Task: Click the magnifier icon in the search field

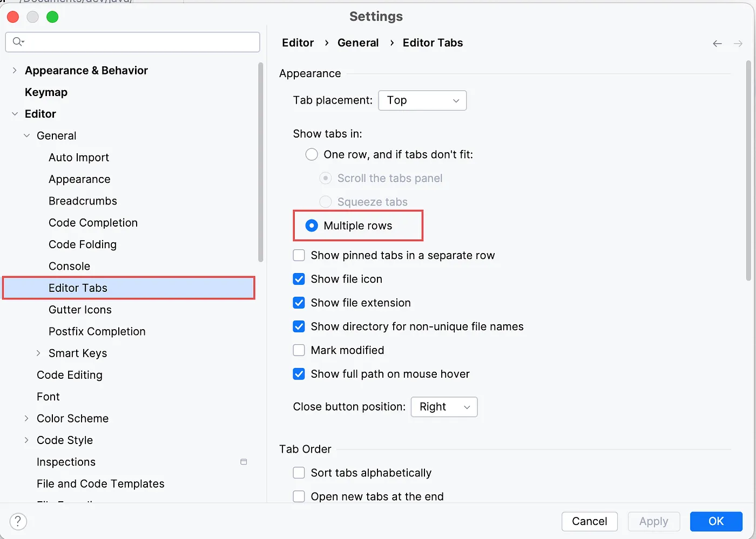Action: 17,42
